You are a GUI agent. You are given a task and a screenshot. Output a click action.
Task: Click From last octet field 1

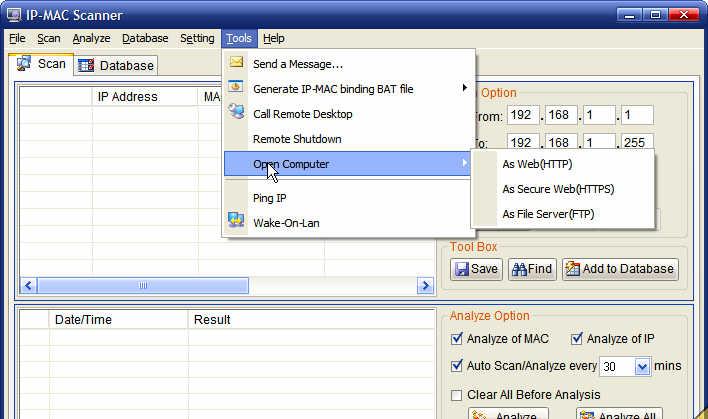637,115
